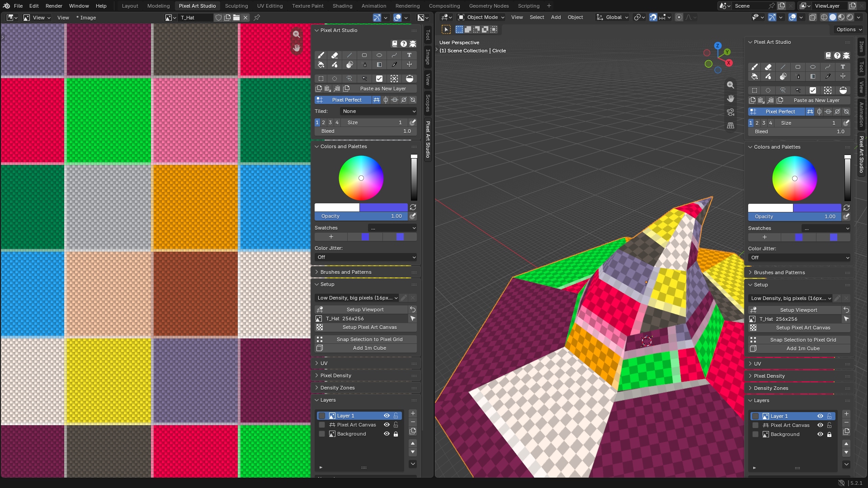868x488 pixels.
Task: Click the lasso selection tool in image editor panel
Action: point(349,79)
